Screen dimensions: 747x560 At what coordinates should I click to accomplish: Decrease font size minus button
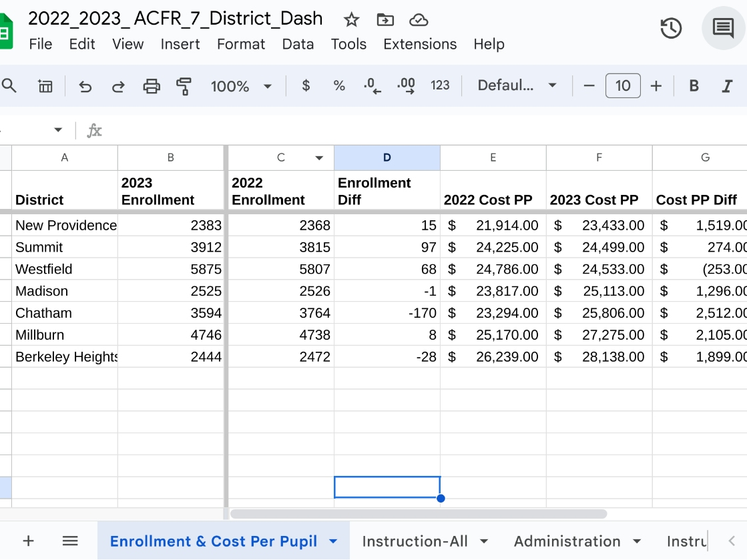click(589, 85)
